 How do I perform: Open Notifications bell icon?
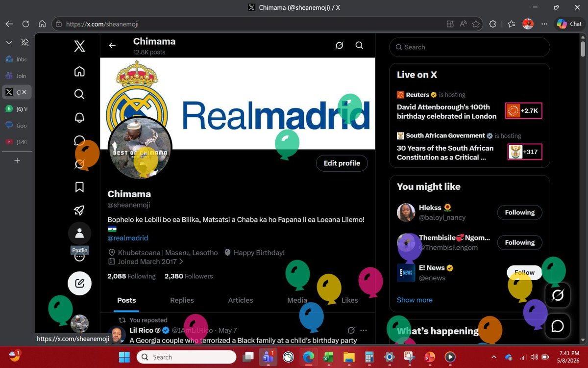tap(79, 118)
